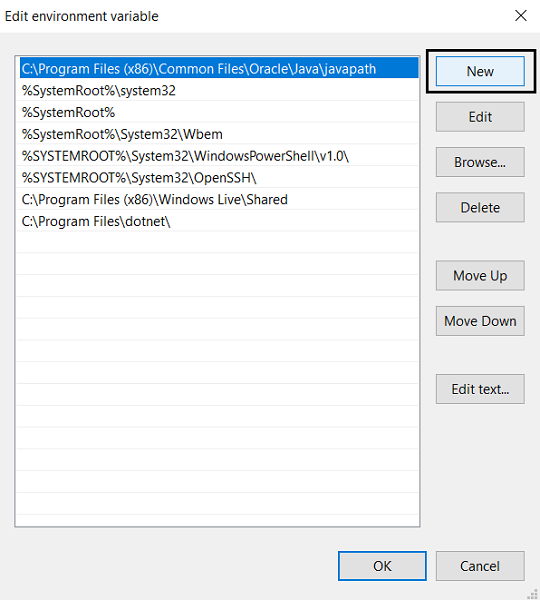Open the Edit text... view

point(480,389)
